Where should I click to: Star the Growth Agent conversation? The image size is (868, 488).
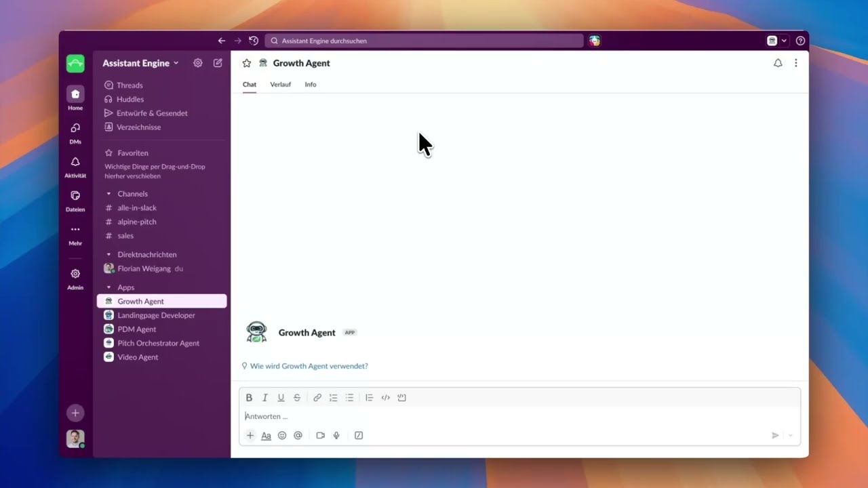click(x=247, y=63)
